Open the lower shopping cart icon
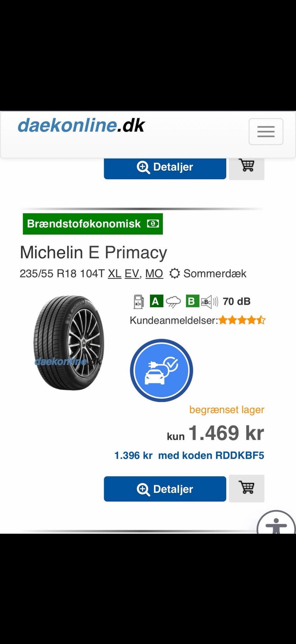 click(246, 488)
